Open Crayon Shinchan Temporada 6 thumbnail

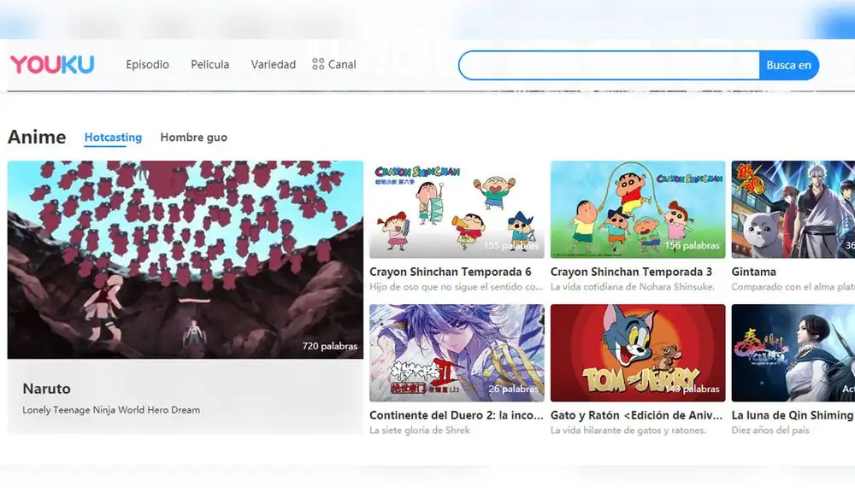pos(456,208)
